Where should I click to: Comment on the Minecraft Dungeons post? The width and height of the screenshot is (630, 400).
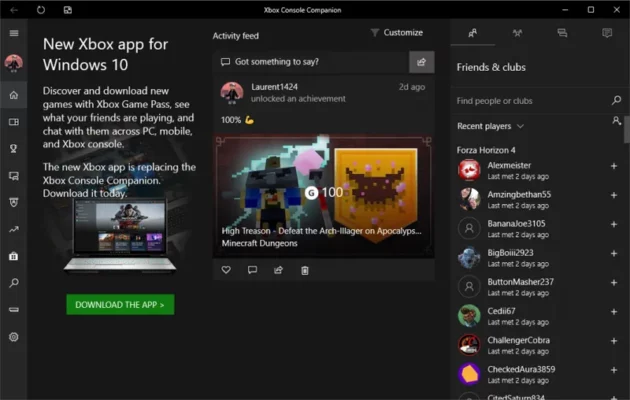[x=252, y=270]
